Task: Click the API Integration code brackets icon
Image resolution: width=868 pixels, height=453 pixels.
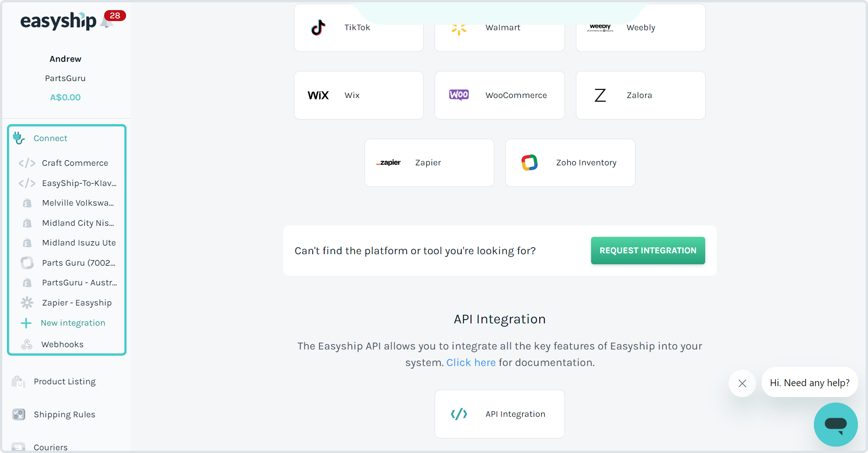Action: click(x=459, y=414)
